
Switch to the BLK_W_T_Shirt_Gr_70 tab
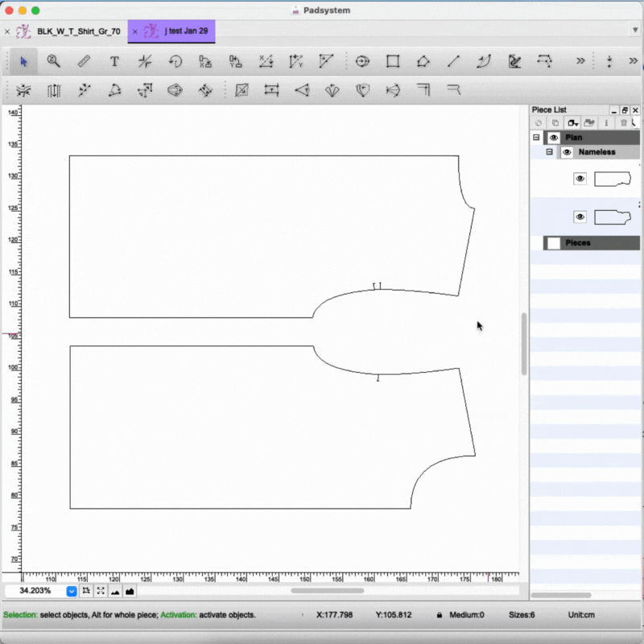pyautogui.click(x=78, y=31)
